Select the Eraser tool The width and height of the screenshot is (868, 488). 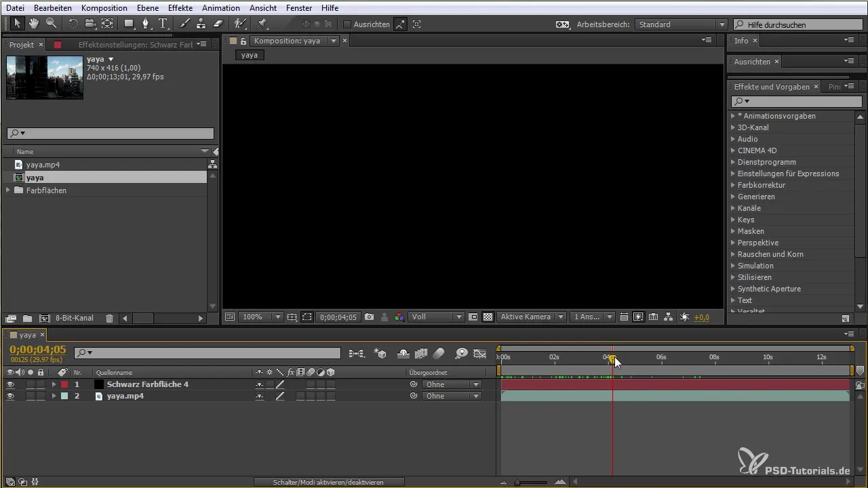click(218, 24)
